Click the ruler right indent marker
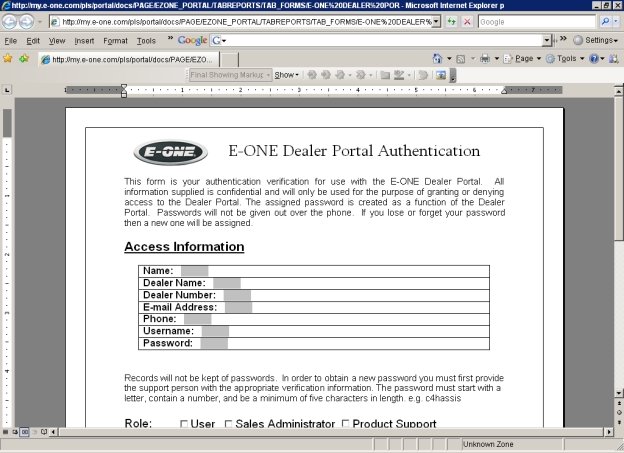The height and width of the screenshot is (453, 624). (504, 91)
